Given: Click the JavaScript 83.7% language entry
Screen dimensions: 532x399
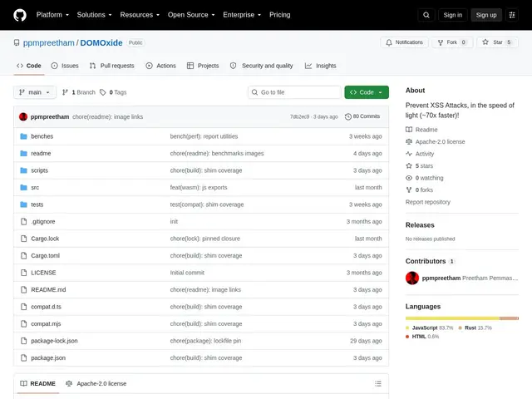Looking at the screenshot, I should (x=429, y=328).
